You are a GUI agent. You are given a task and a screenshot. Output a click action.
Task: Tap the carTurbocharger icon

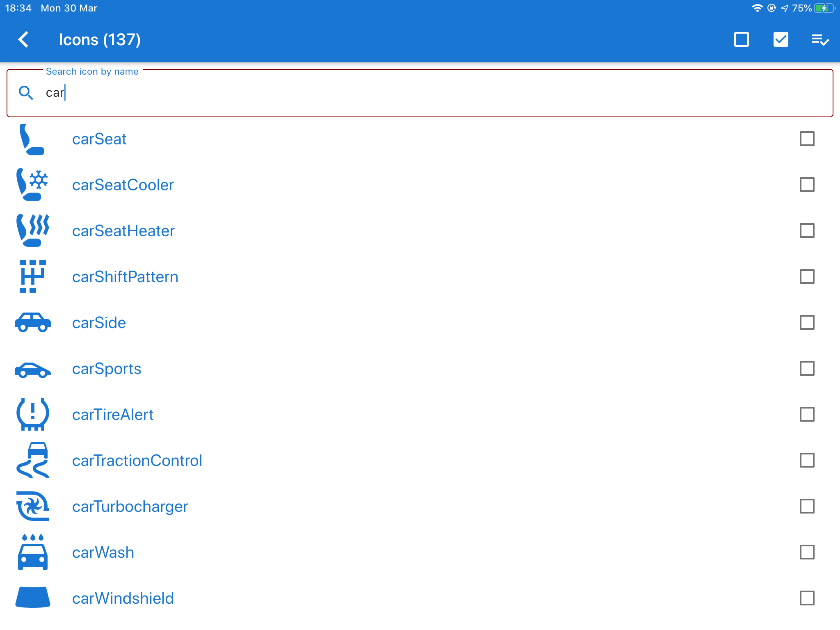32,506
